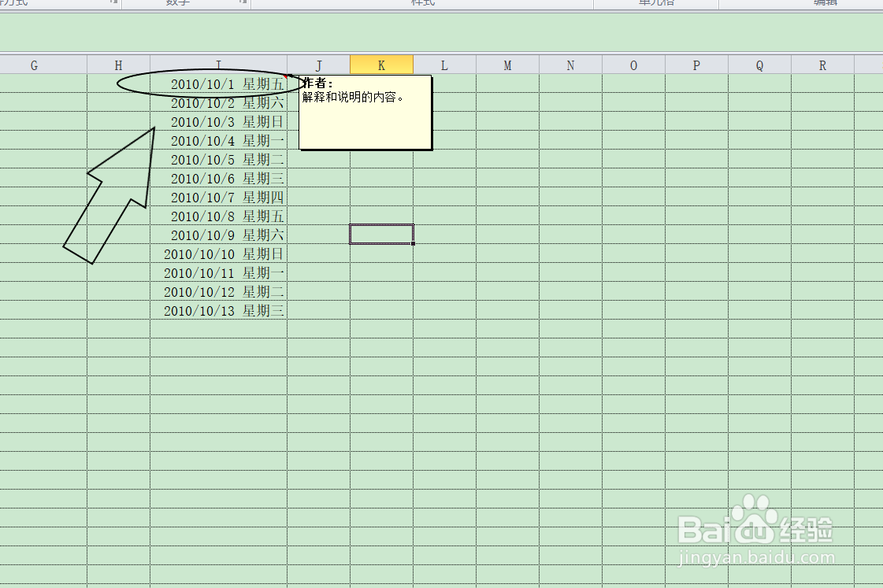Select column O header

(633, 65)
